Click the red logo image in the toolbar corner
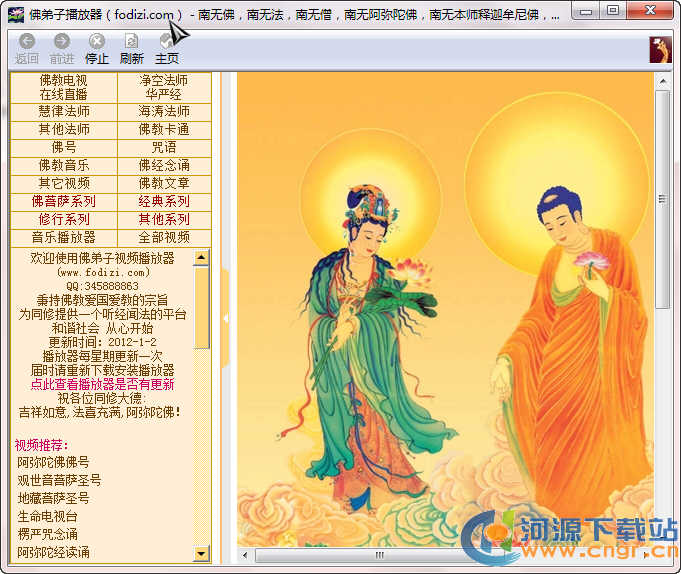The width and height of the screenshot is (681, 574). tap(660, 50)
